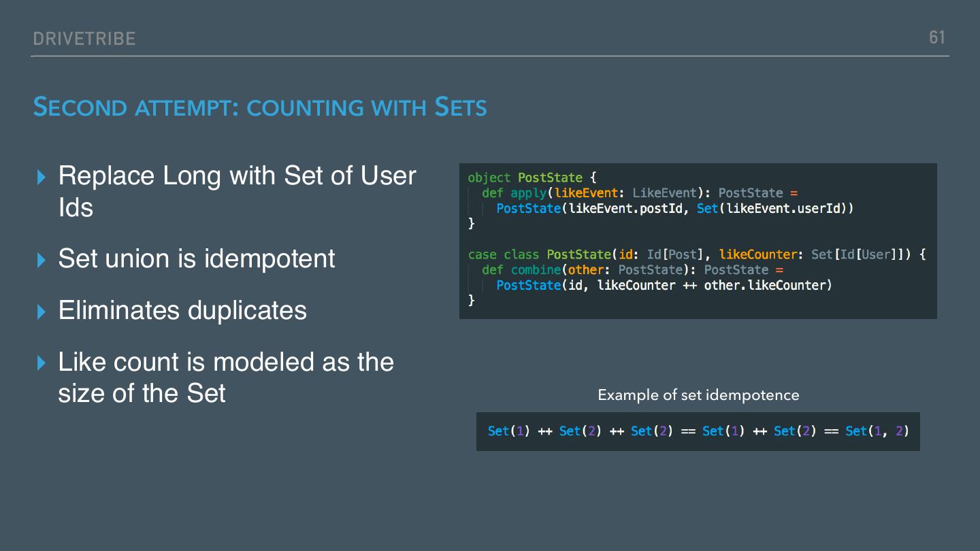980x551 pixels.
Task: Click the "object PostState {" code line
Action: click(532, 178)
